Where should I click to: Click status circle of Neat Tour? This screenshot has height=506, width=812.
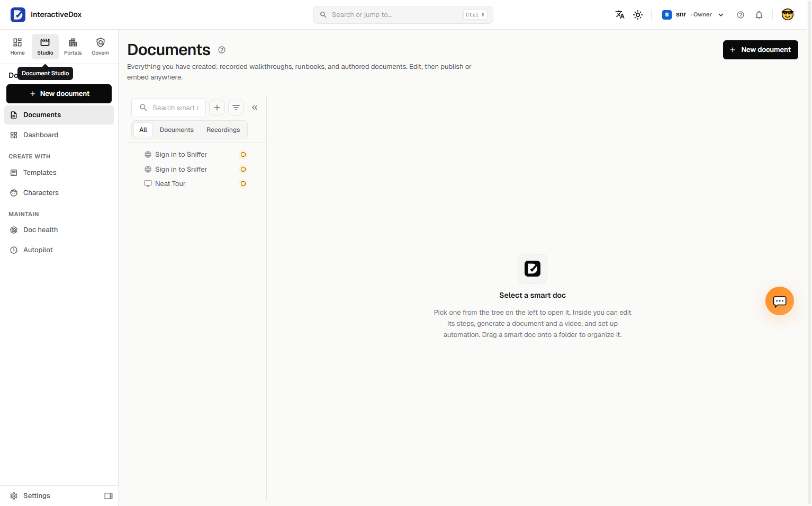coord(243,184)
